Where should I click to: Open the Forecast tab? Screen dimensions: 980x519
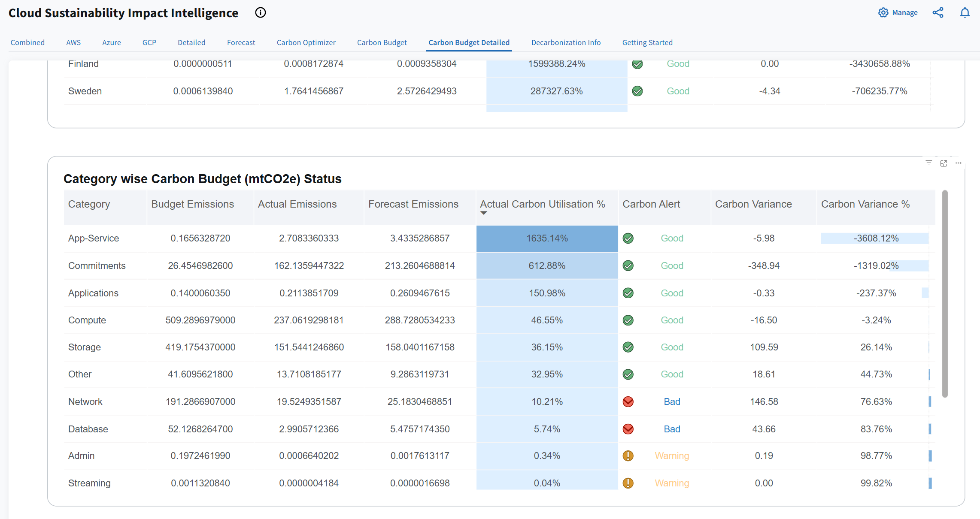pos(241,42)
